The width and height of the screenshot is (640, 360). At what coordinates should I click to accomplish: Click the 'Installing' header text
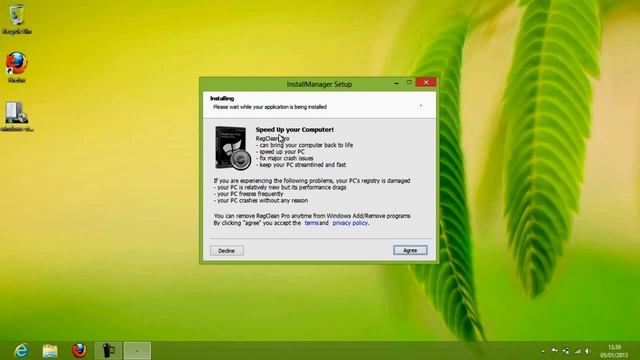coord(222,98)
